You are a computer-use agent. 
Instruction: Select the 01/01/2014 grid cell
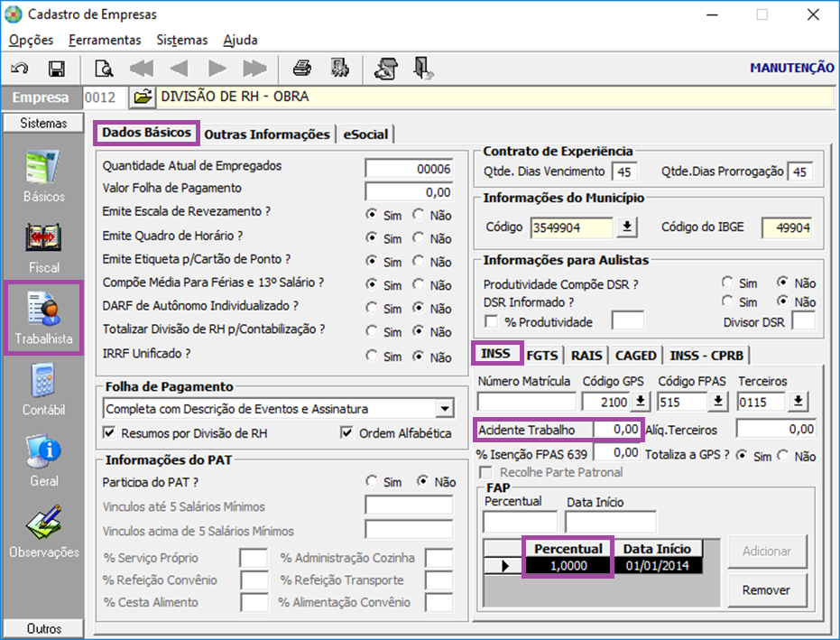(x=658, y=565)
